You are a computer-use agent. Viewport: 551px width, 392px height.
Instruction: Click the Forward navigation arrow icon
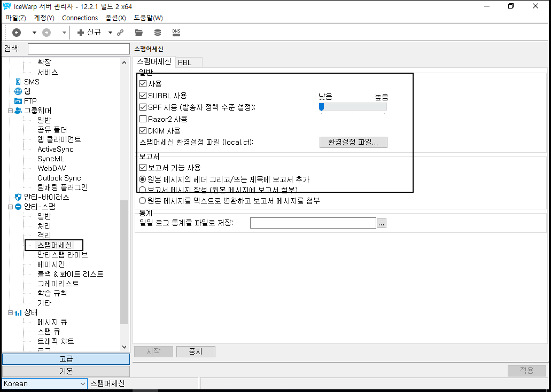46,33
